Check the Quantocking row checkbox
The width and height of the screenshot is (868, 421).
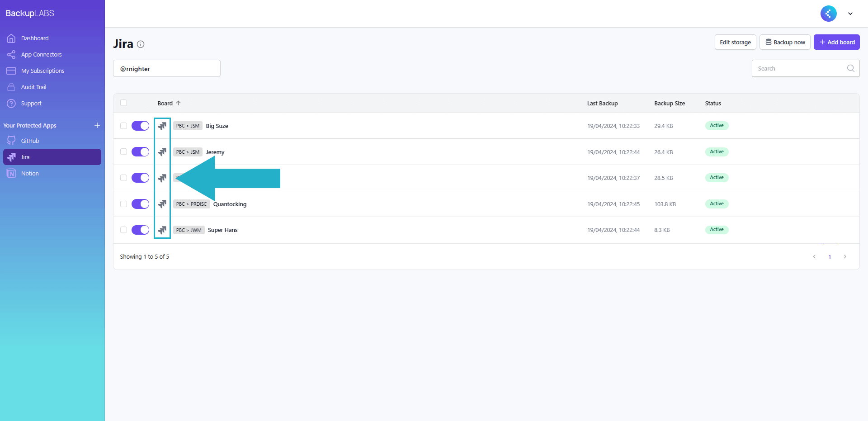tap(123, 204)
